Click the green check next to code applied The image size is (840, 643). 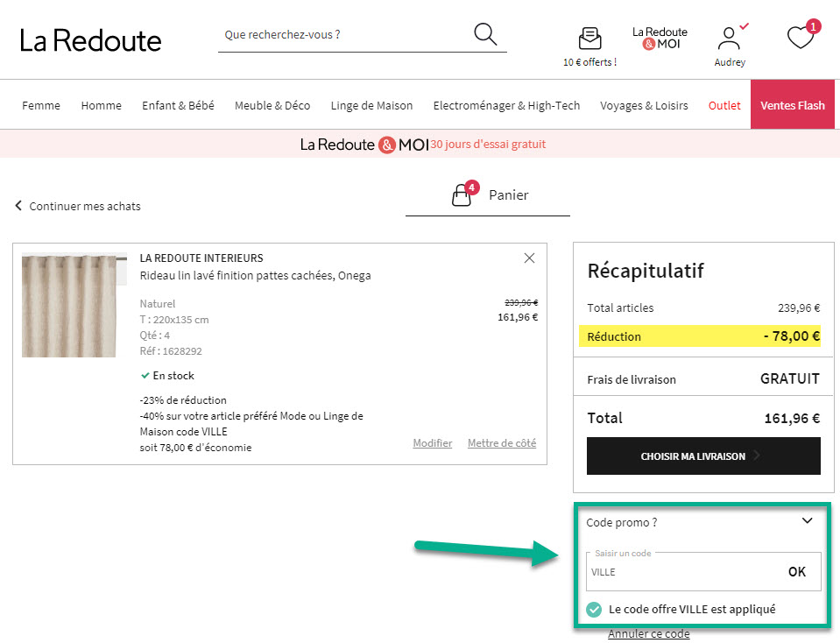[x=594, y=609]
